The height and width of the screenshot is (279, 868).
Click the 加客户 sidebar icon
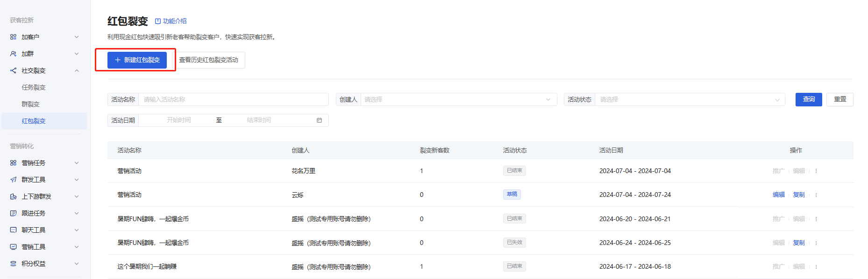pos(13,37)
